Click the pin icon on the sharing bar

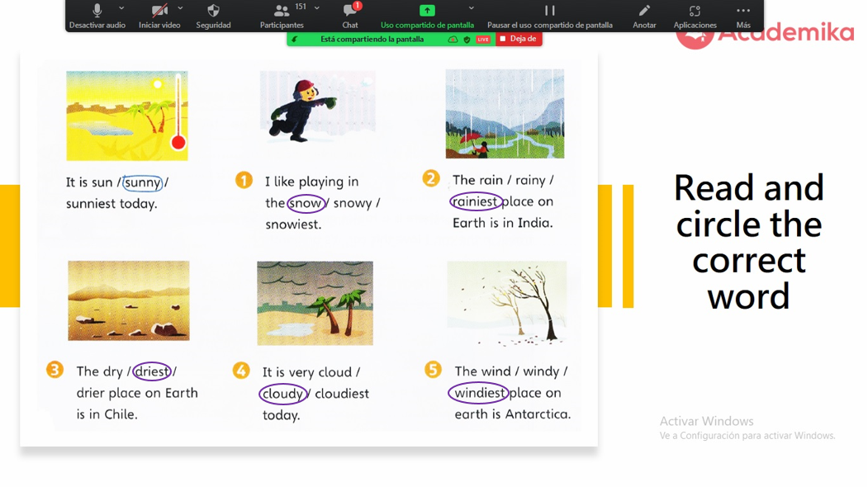tap(295, 40)
